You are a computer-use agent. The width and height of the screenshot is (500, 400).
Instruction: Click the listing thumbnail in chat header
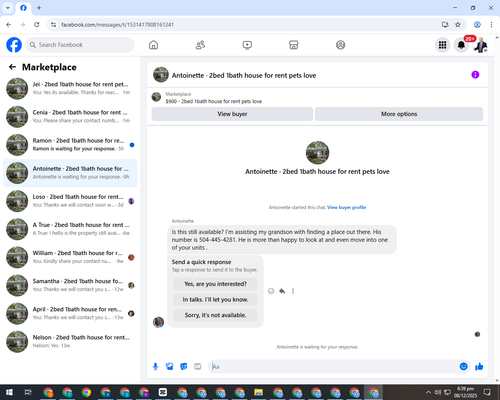[x=161, y=75]
